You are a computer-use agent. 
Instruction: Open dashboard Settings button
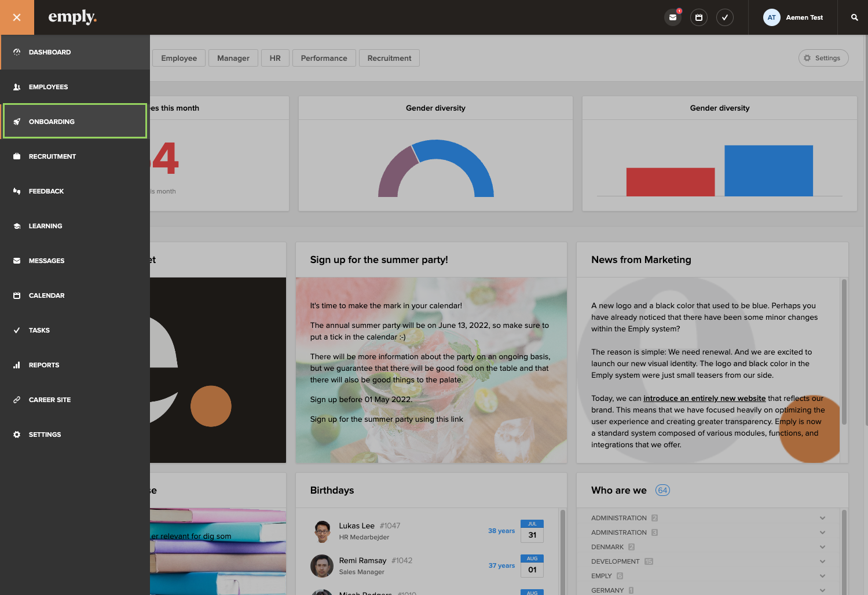coord(823,58)
